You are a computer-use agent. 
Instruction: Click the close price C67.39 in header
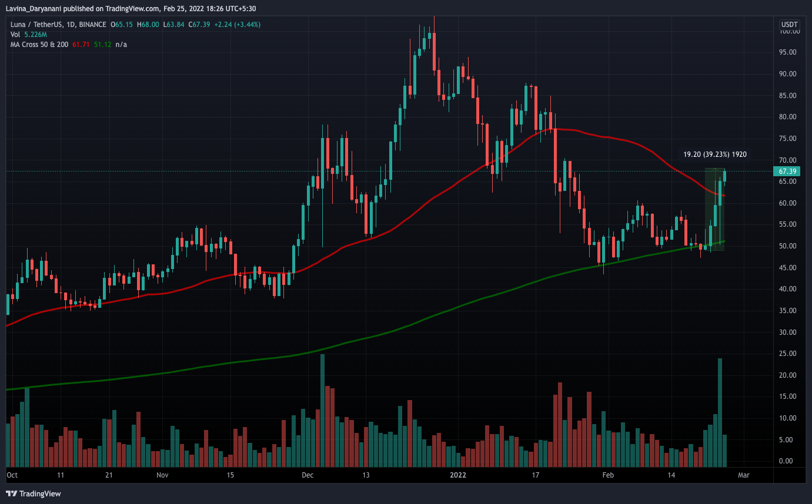pos(199,25)
